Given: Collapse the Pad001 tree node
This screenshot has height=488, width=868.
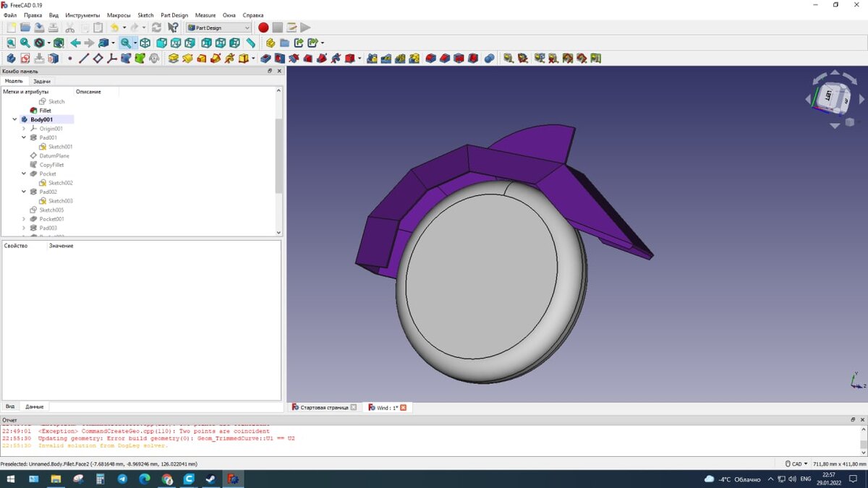Looking at the screenshot, I should point(24,137).
